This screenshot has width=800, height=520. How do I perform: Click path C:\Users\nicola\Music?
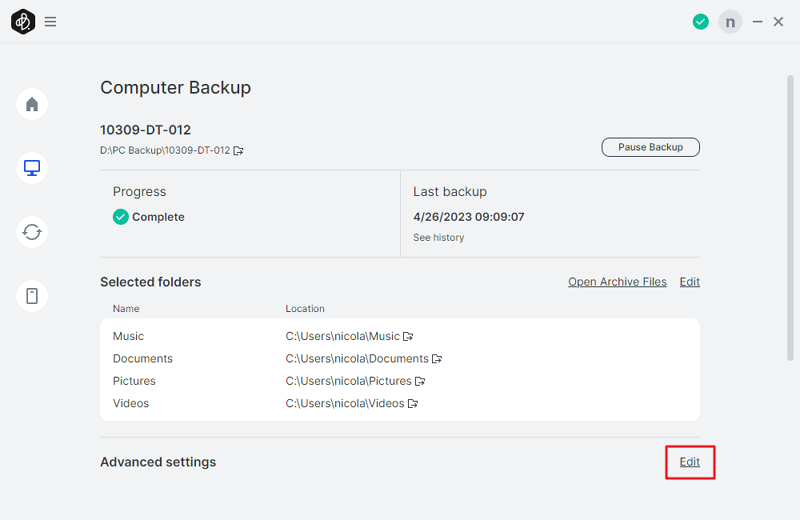click(342, 336)
